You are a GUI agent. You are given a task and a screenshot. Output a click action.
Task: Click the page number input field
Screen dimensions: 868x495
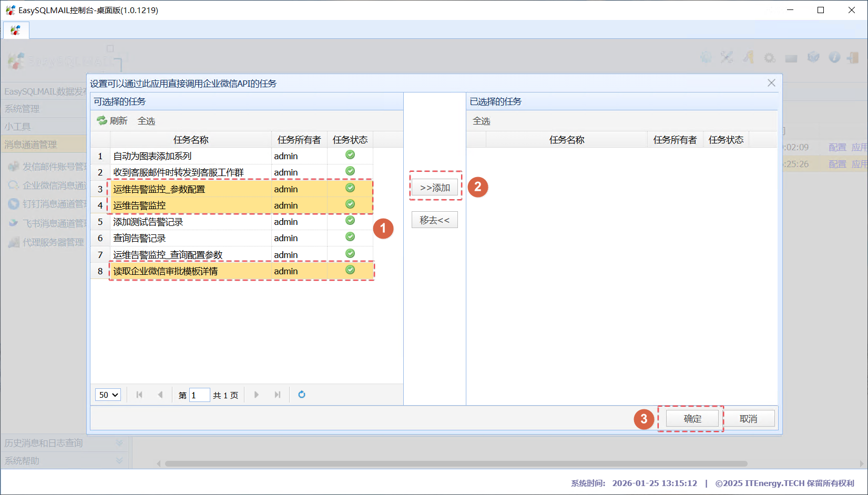pyautogui.click(x=199, y=395)
